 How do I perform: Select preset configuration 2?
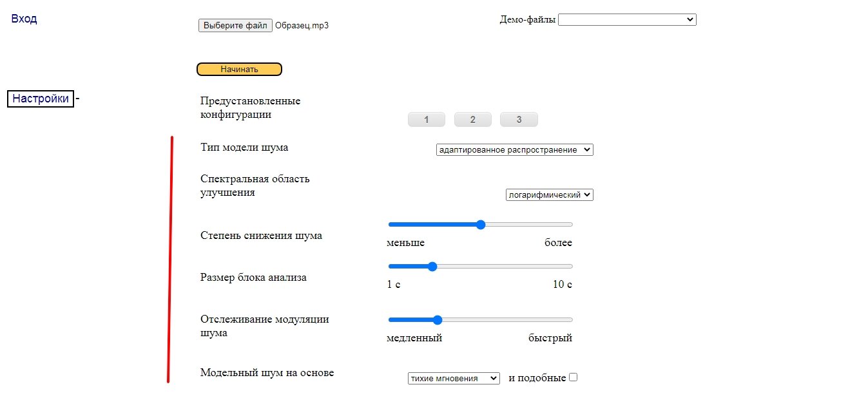(472, 120)
